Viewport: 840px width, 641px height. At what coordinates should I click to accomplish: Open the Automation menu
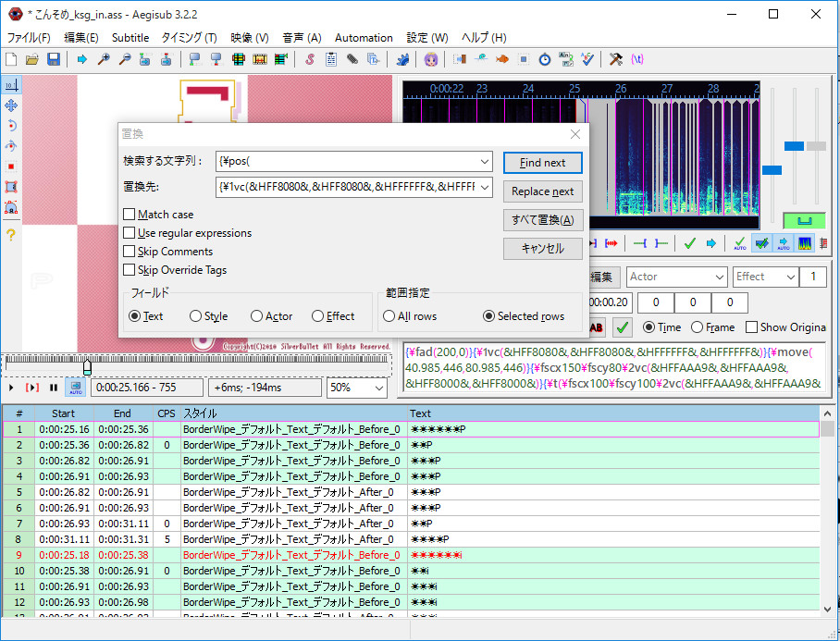364,38
